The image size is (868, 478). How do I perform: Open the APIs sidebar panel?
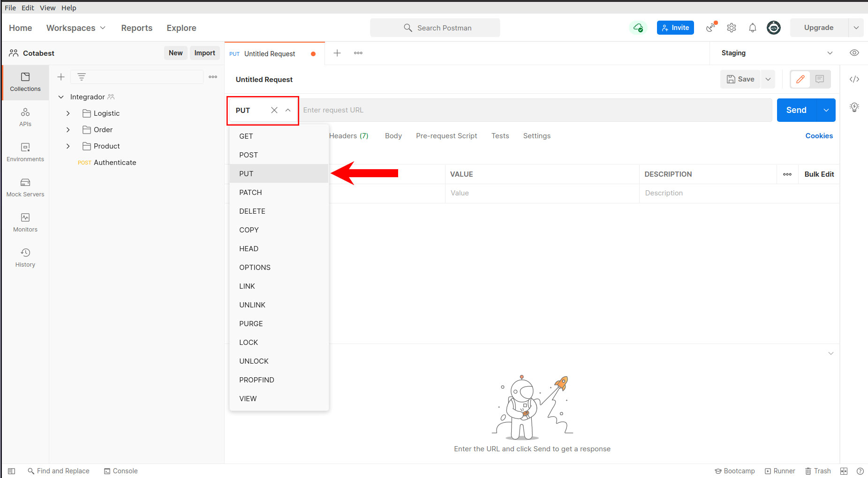coord(25,117)
